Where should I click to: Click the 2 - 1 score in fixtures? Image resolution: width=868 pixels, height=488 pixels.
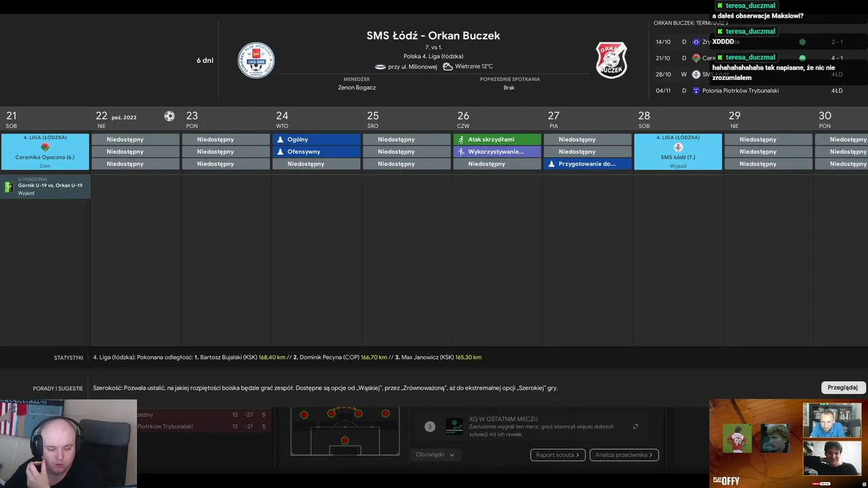[x=837, y=42]
